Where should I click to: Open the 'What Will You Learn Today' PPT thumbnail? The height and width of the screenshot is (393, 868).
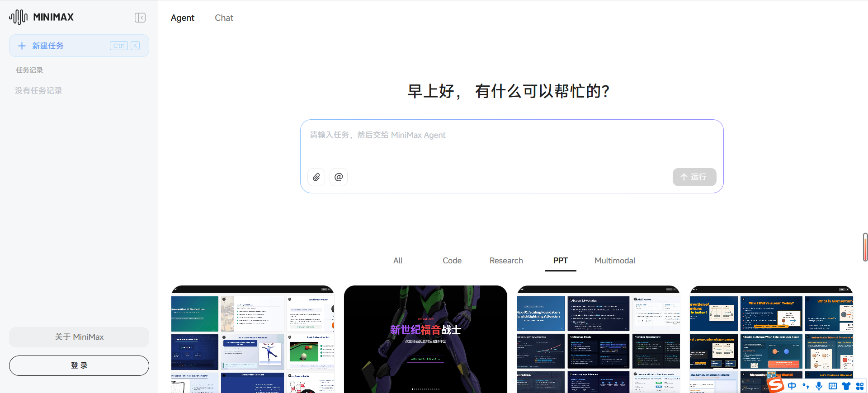coord(771,339)
